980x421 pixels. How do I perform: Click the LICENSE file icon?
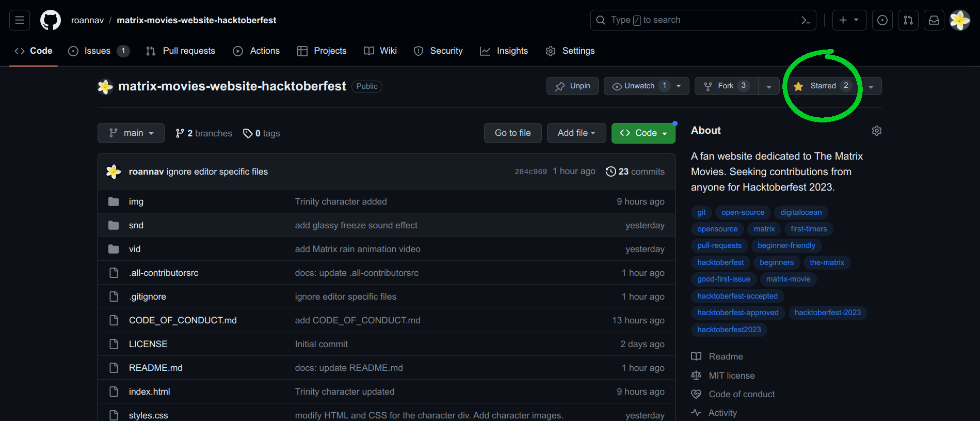point(114,344)
